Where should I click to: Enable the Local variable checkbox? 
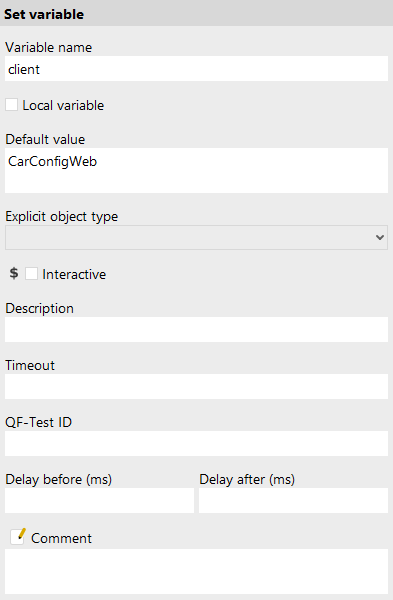click(11, 105)
